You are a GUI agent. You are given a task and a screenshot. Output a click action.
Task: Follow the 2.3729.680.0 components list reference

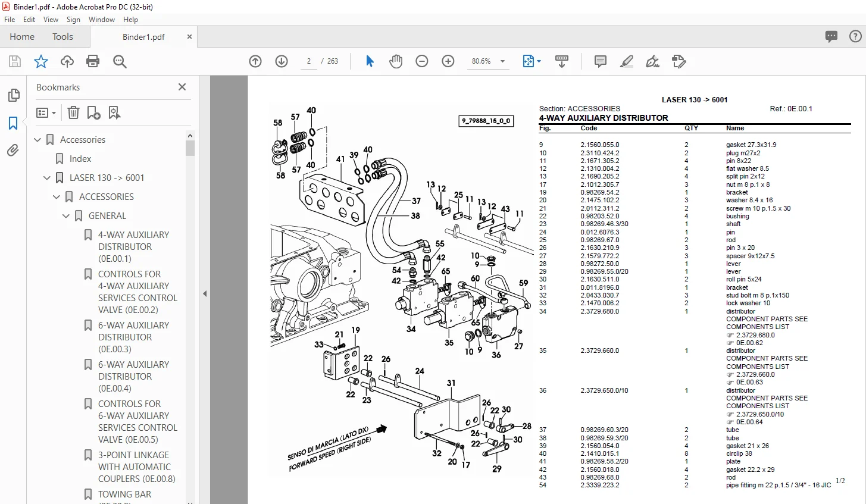[x=755, y=335]
